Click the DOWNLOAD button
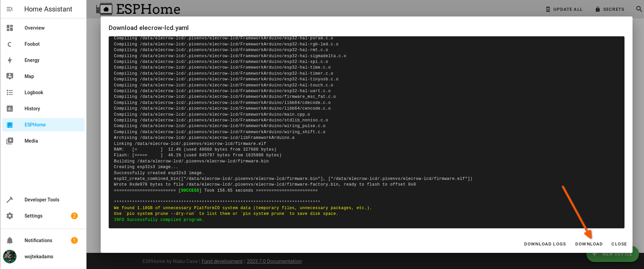 589,244
